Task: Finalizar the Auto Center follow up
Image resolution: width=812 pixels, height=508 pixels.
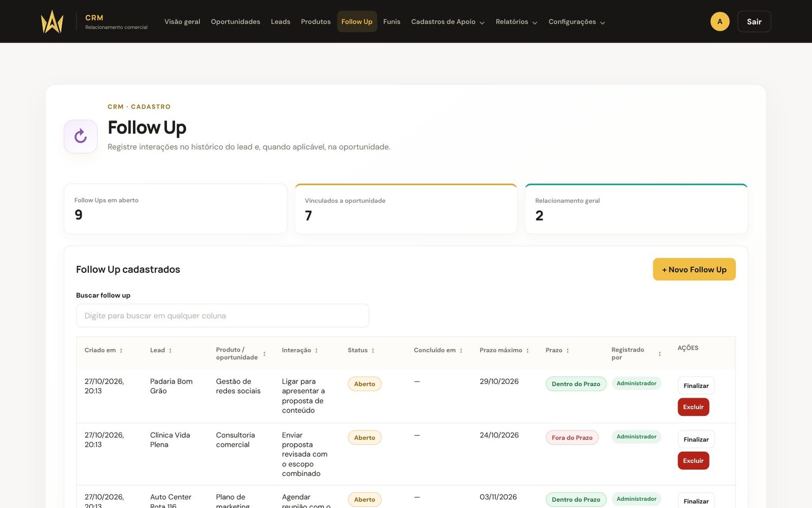Action: (x=696, y=501)
